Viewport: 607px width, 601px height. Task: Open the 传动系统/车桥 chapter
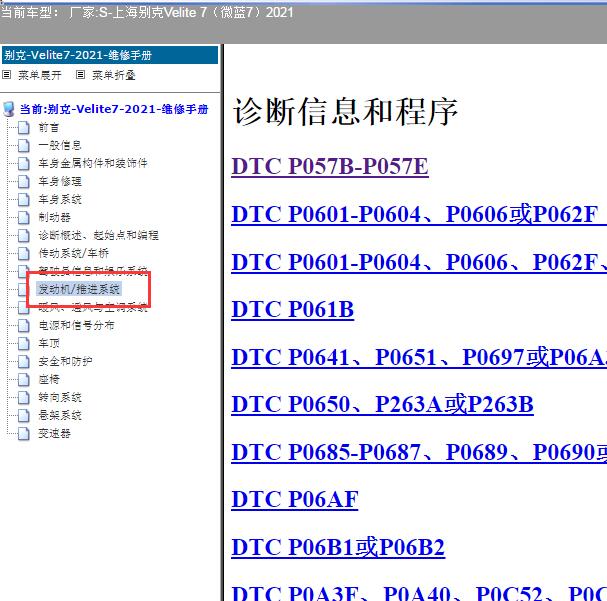point(73,253)
